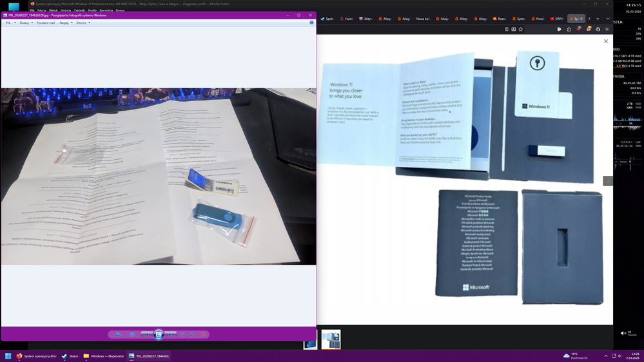Open the list all tabs dropdown
The width and height of the screenshot is (644, 362).
(x=608, y=19)
